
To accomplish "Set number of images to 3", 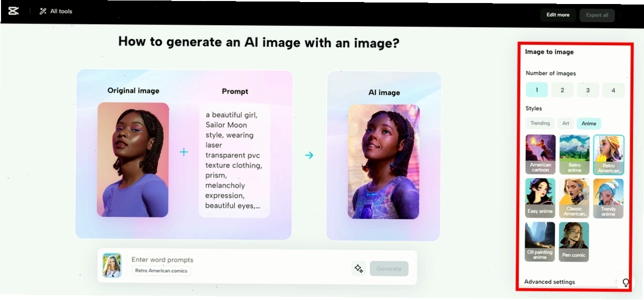I will point(588,90).
